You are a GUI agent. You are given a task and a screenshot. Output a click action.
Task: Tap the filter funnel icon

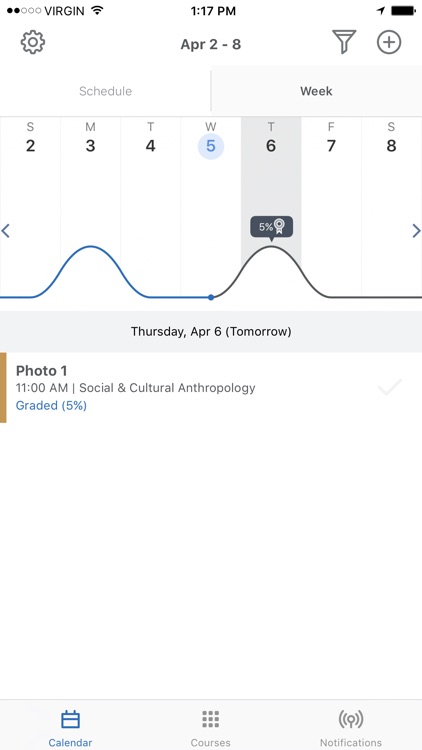[344, 42]
